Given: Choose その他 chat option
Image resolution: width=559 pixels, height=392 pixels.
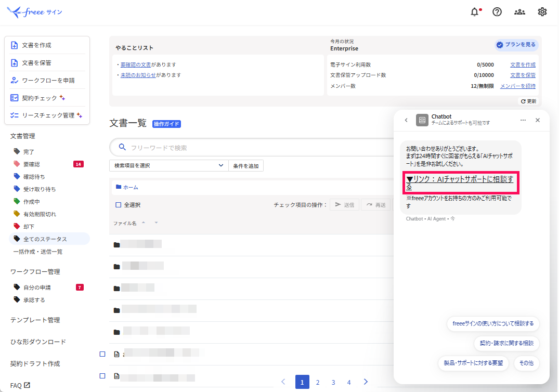Looking at the screenshot, I should [x=526, y=363].
